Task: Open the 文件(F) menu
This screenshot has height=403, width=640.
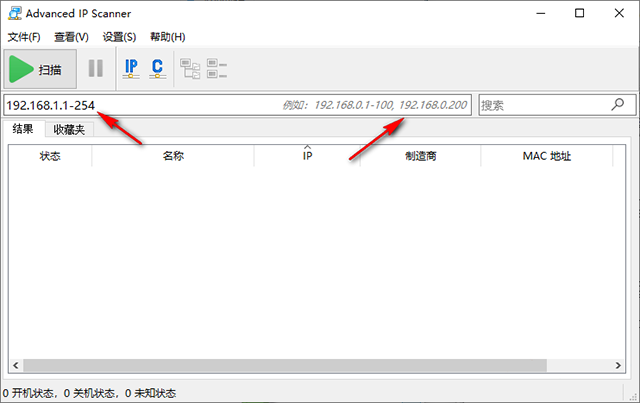Action: pos(24,37)
